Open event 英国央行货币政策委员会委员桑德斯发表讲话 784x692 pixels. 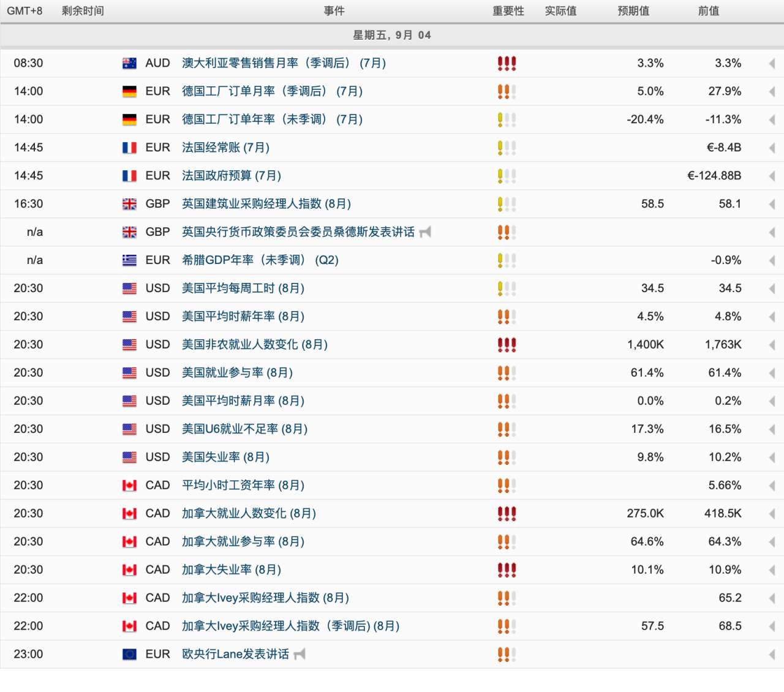tap(298, 232)
